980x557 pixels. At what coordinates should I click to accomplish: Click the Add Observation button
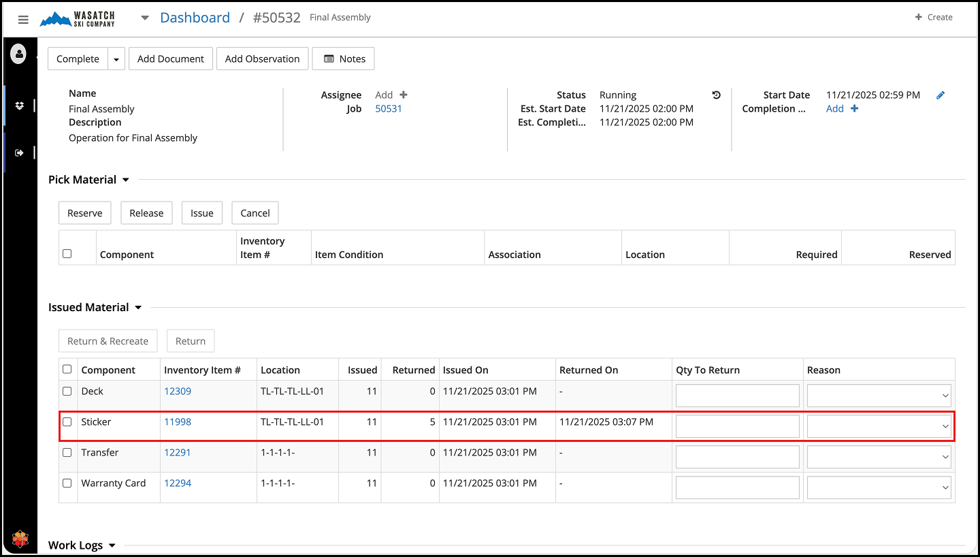[262, 59]
